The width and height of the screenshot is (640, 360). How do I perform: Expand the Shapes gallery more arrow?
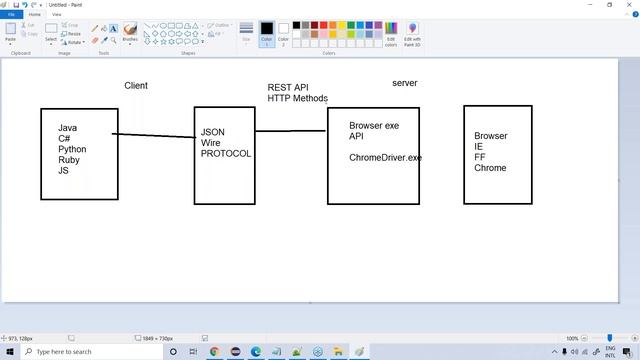coord(202,41)
